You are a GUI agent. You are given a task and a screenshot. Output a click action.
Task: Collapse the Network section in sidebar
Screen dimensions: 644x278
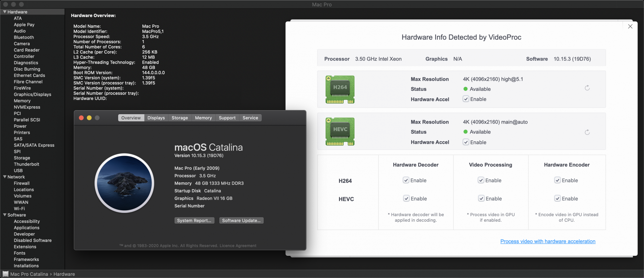[5, 177]
